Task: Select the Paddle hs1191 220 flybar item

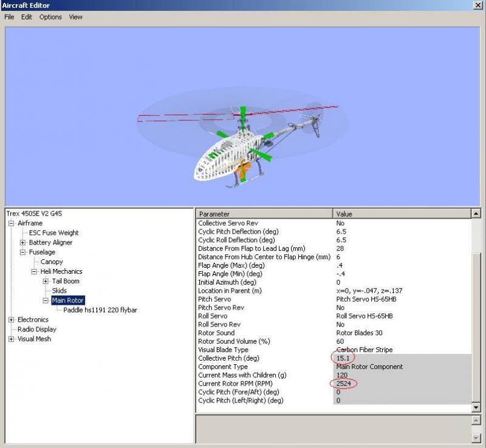Action: coord(100,310)
